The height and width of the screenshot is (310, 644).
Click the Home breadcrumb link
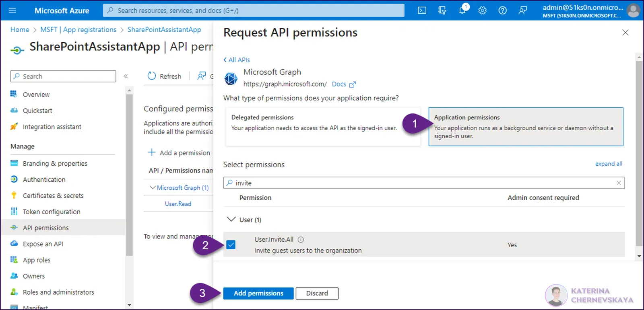click(x=20, y=29)
